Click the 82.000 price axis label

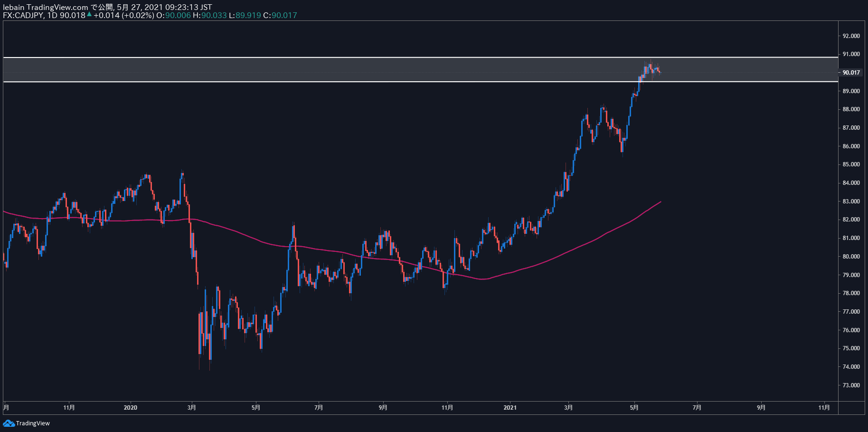click(x=851, y=220)
